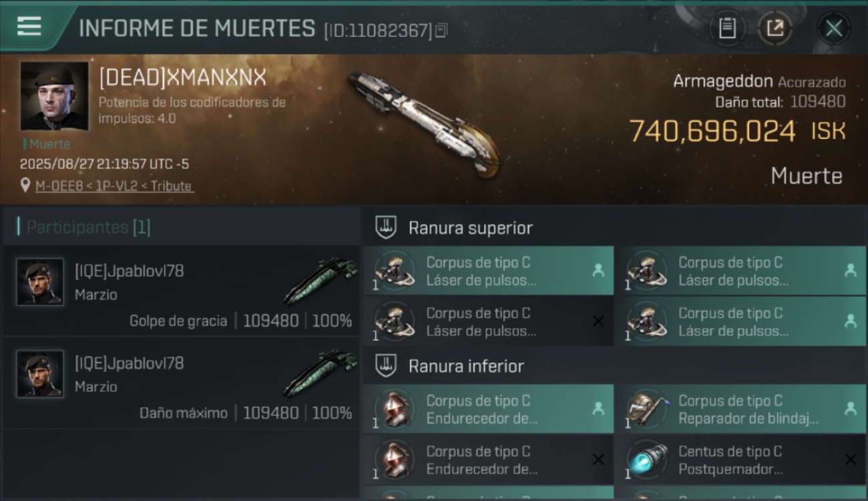Select the dropped Endurecedor module with person icon
The width and height of the screenshot is (868, 501).
click(x=489, y=409)
